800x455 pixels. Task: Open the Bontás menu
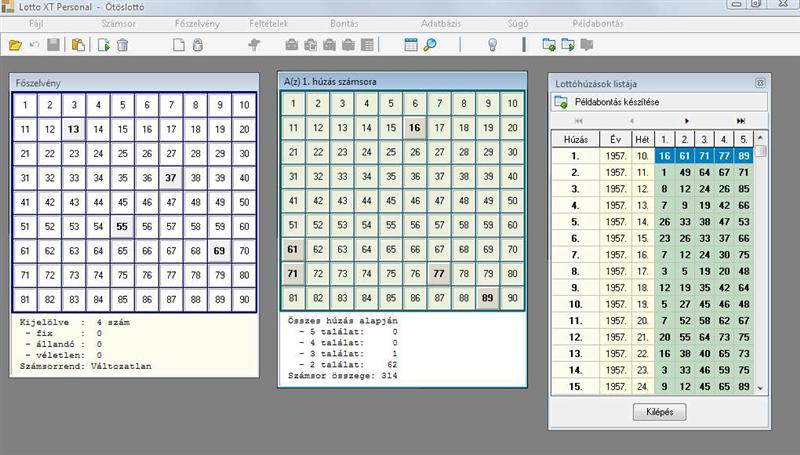tap(344, 23)
